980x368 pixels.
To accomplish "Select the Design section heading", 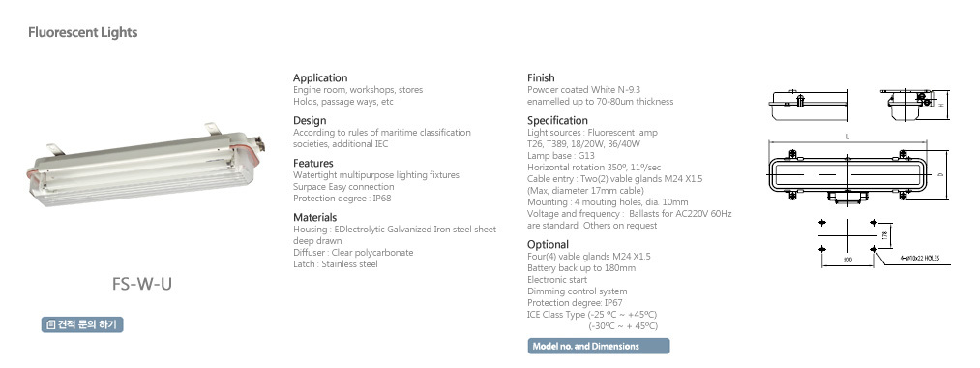I will (x=310, y=121).
